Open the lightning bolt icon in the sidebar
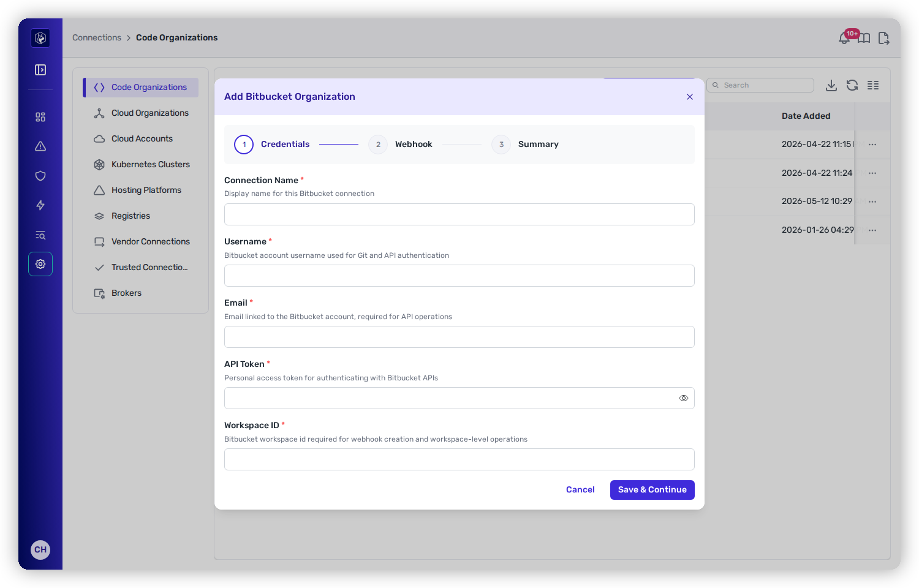 40,205
